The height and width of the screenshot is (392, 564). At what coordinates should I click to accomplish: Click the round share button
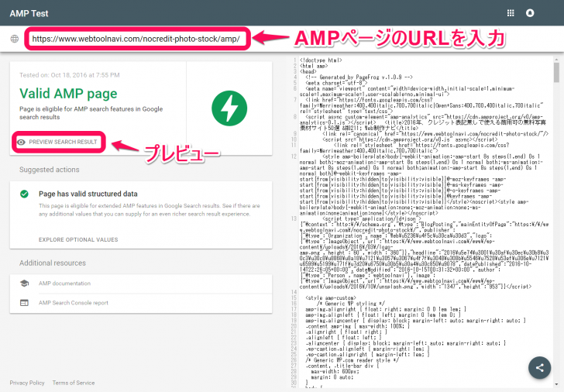(539, 367)
